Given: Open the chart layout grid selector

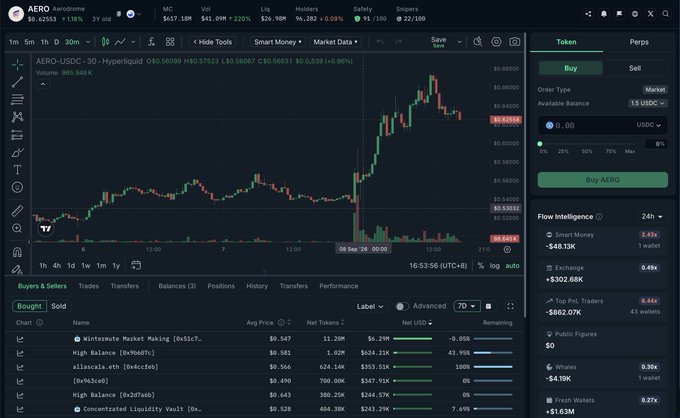Looking at the screenshot, I should point(170,42).
